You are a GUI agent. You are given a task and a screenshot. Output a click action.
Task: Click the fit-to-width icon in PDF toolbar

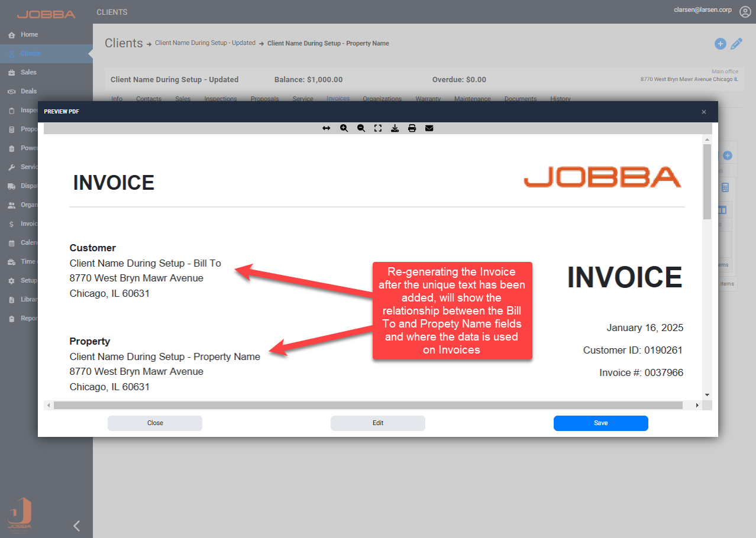tap(326, 128)
